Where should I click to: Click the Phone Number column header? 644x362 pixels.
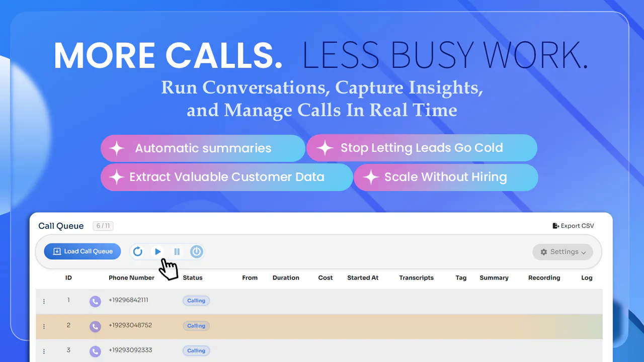click(x=131, y=278)
